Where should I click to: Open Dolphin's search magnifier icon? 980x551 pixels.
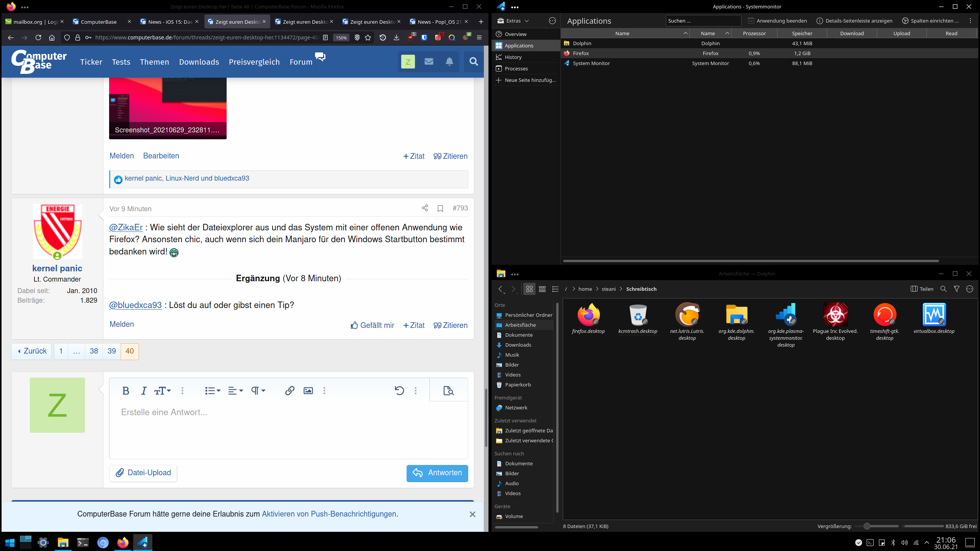943,289
